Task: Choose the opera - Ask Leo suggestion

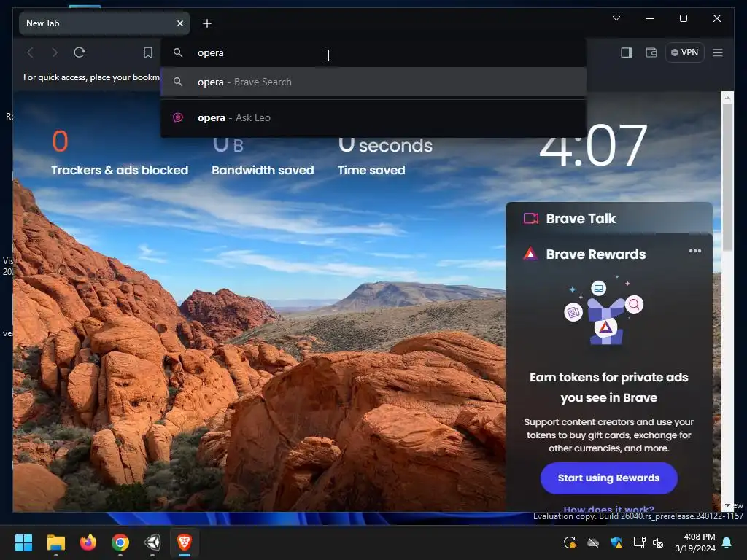Action: (x=373, y=117)
